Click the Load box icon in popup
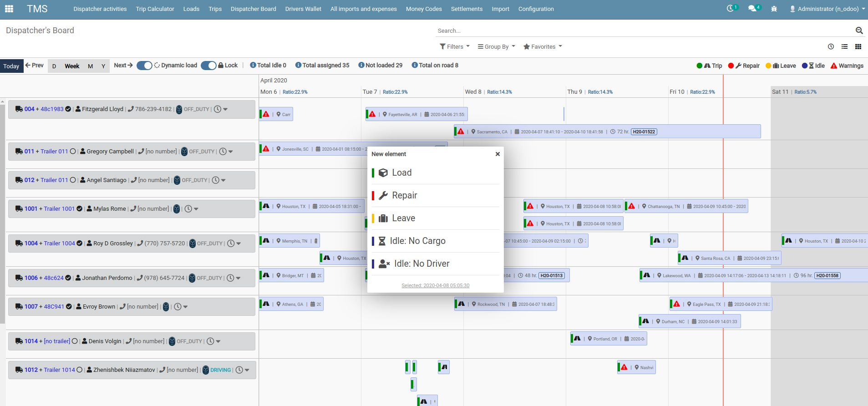This screenshot has width=868, height=406. [383, 173]
